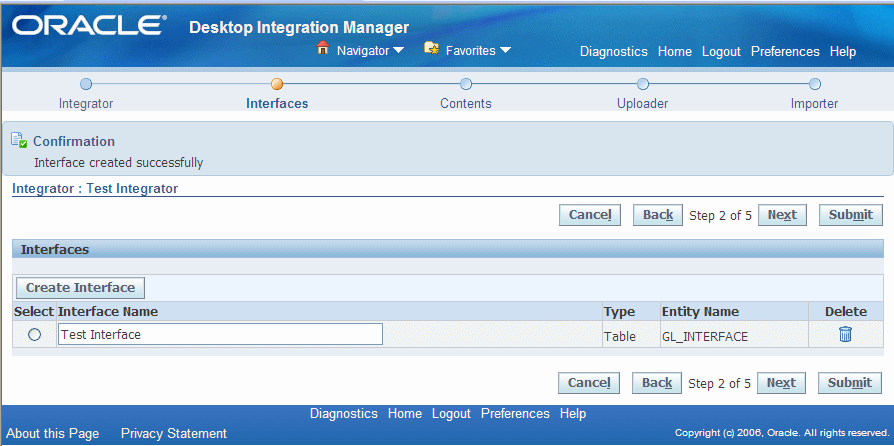Delete Test Interface using trash icon
This screenshot has height=446, width=894.
coord(846,334)
